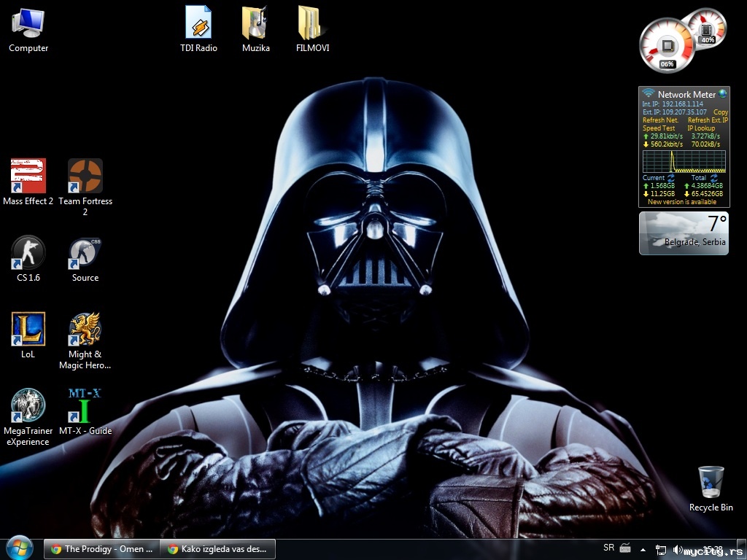Image resolution: width=747 pixels, height=560 pixels.
Task: Click the CPU usage gauge gadget
Action: (667, 46)
